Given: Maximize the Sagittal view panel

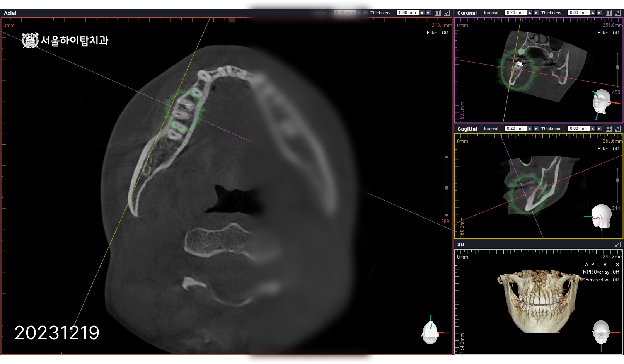Looking at the screenshot, I should tap(617, 129).
